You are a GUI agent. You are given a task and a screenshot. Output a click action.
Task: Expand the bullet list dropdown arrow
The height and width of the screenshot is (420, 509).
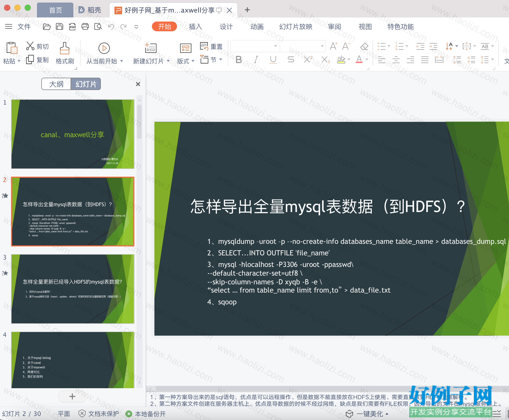(x=389, y=46)
